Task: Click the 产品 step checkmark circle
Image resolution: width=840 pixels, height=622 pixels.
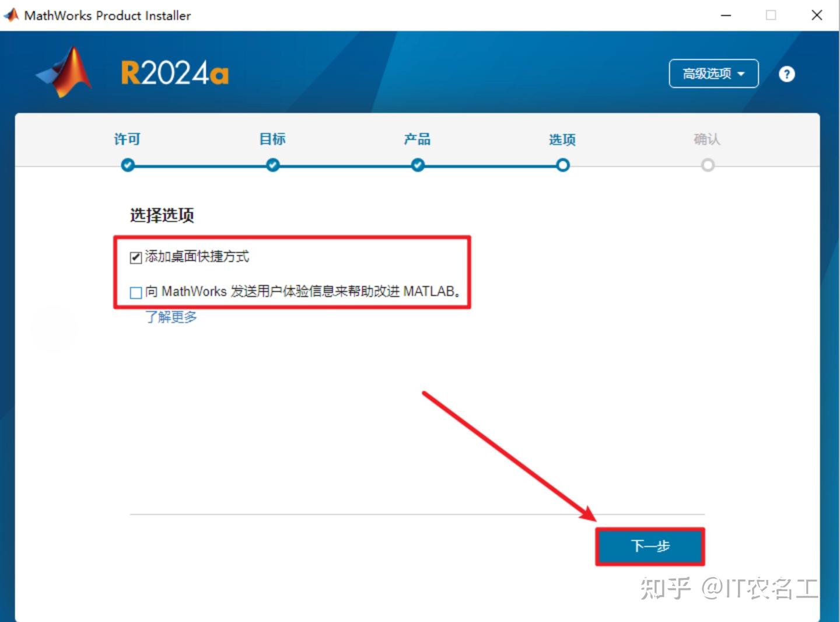Action: point(418,165)
